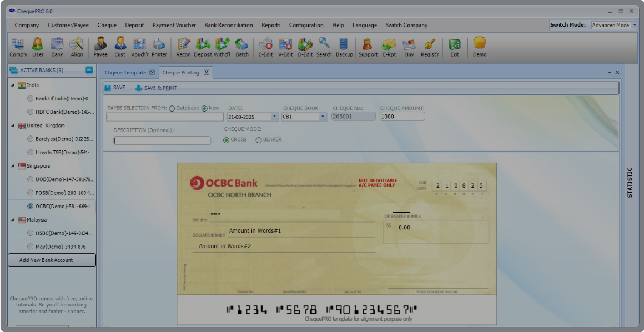Click the DESCRIPTION (Optional) input field
The width and height of the screenshot is (644, 332).
pos(162,140)
